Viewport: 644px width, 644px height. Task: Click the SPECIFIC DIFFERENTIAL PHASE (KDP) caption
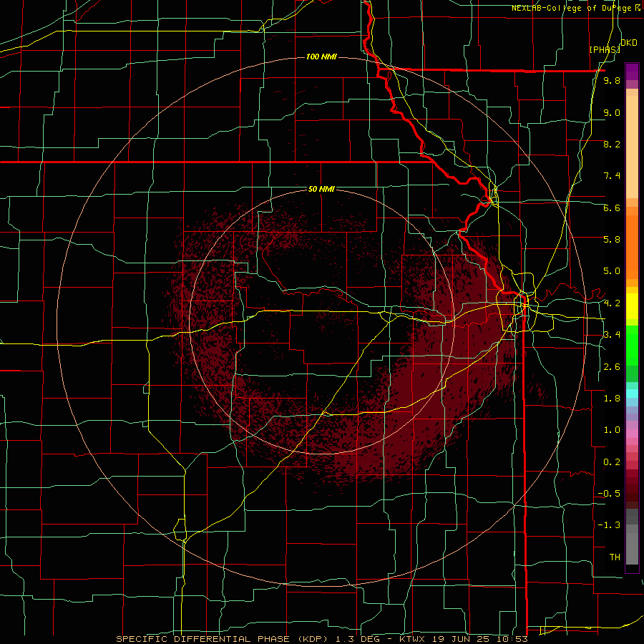pos(220,639)
